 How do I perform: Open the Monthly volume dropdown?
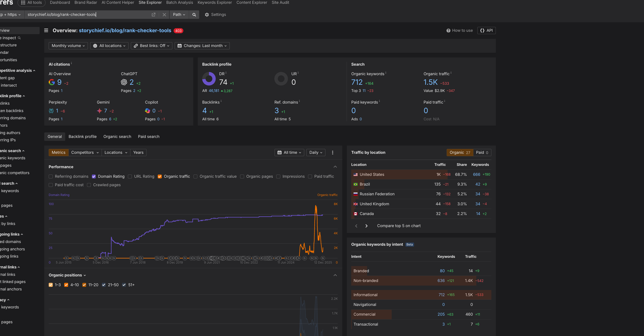[x=68, y=46]
